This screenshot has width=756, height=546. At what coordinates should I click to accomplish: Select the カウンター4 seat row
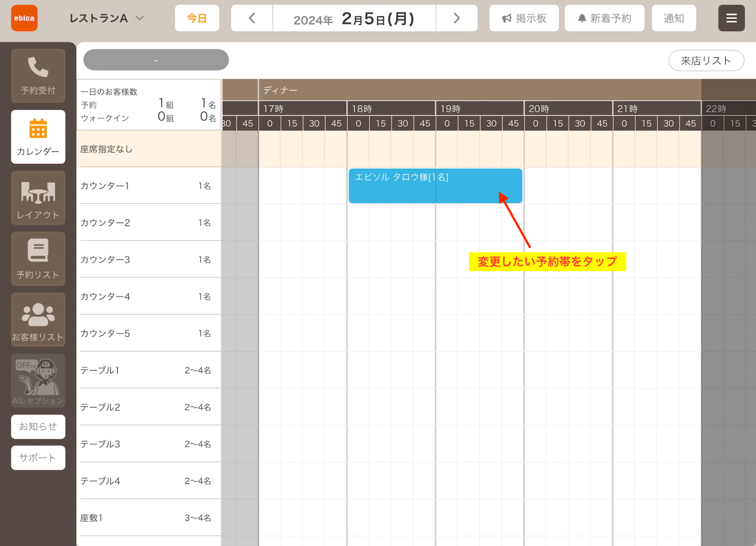[149, 296]
